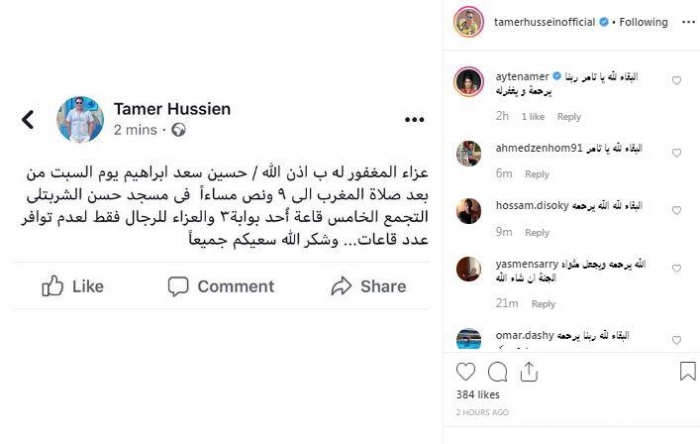700x444 pixels.
Task: Click the Following button
Action: coord(642,22)
